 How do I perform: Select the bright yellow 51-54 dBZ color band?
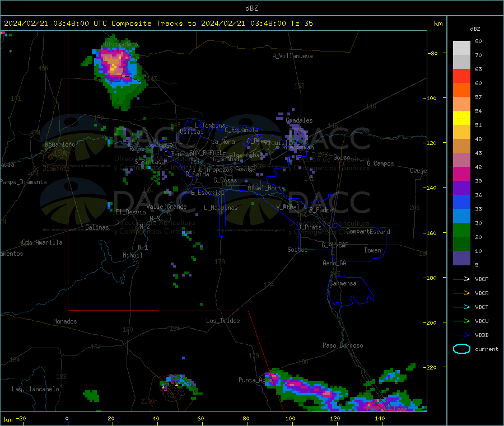pos(461,118)
